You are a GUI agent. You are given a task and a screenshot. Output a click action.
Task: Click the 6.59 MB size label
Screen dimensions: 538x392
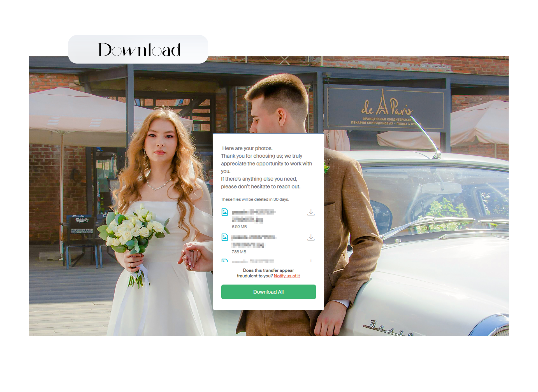(x=239, y=227)
